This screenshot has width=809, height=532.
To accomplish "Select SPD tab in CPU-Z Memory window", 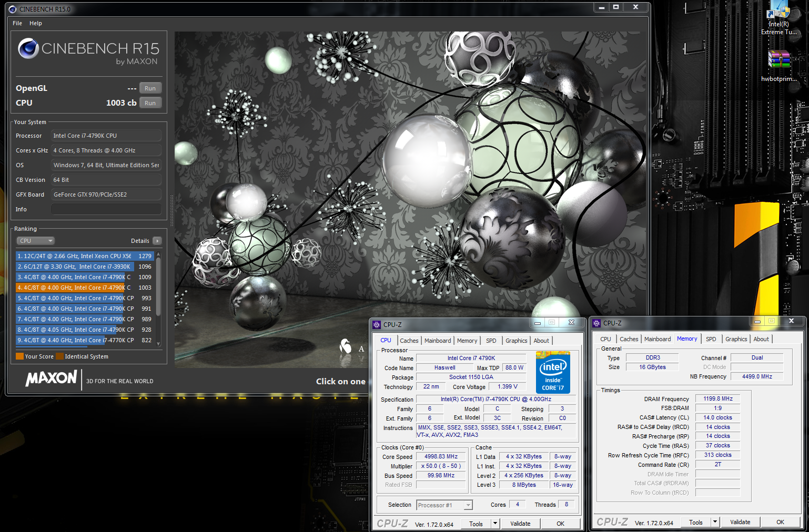I will pos(711,339).
